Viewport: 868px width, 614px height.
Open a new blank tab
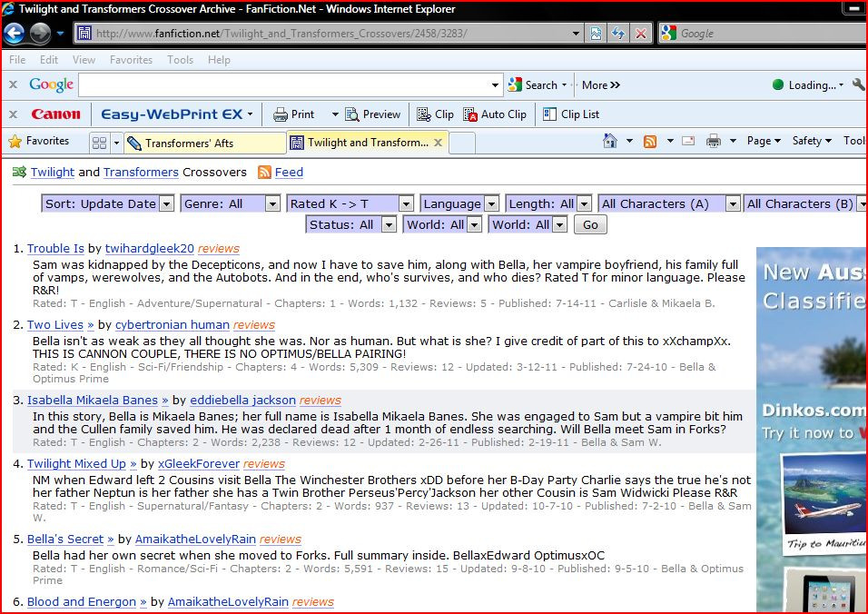coord(461,144)
